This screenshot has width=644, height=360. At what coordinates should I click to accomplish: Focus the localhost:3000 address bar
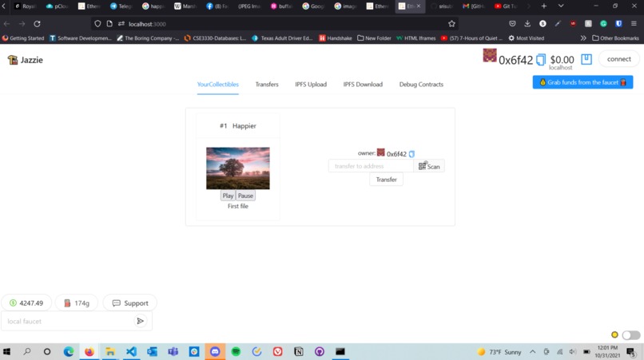[x=275, y=24]
